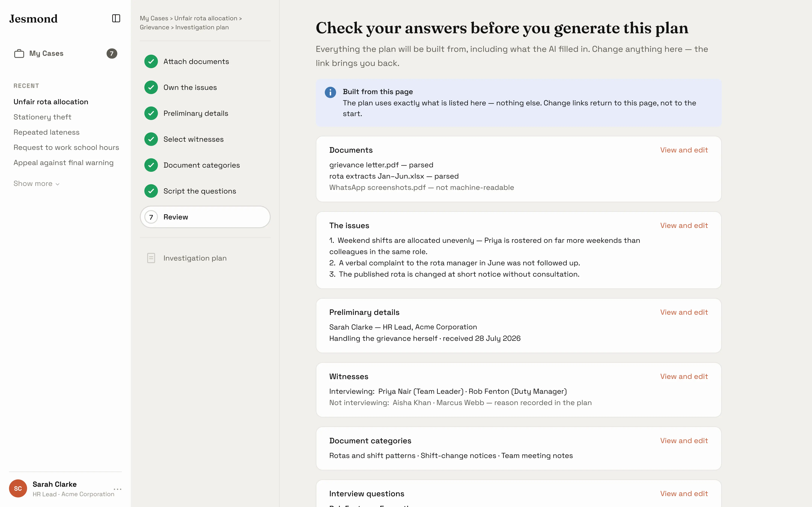
Task: Click the green check beside Select witnesses
Action: point(151,139)
